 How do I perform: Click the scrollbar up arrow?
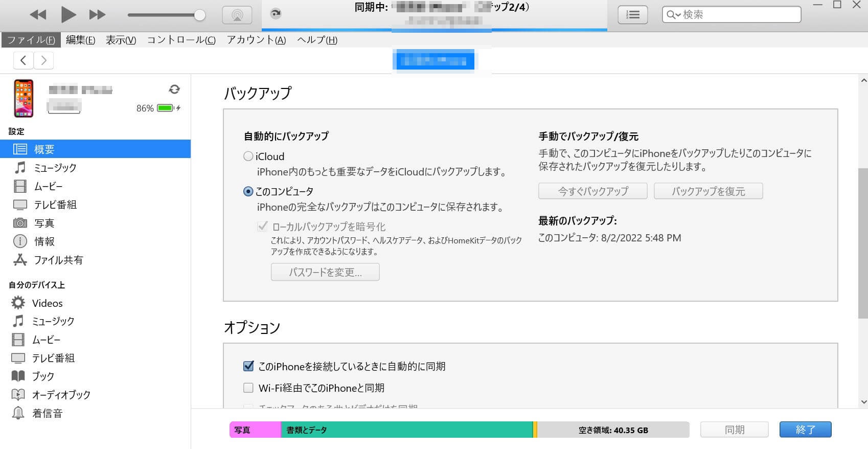[x=863, y=81]
